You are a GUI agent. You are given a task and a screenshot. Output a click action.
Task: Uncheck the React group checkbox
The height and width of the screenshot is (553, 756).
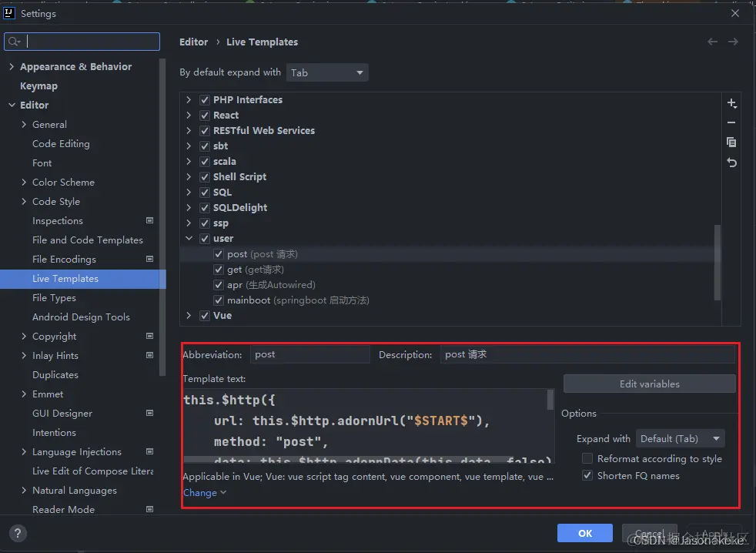click(205, 116)
